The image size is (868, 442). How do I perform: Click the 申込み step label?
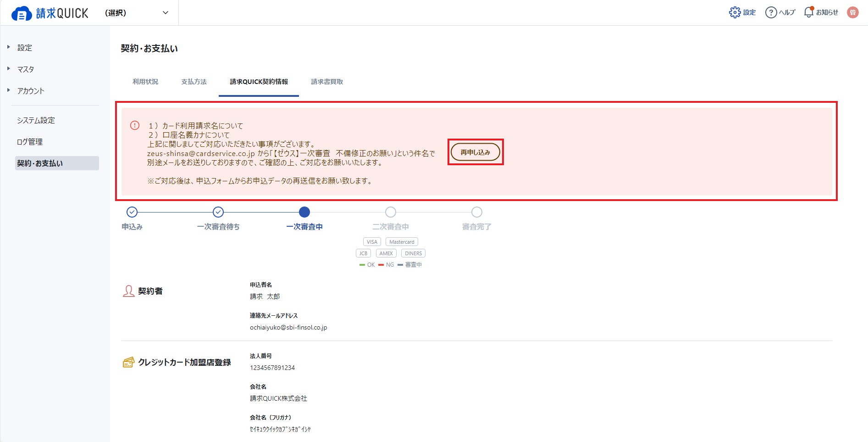132,227
